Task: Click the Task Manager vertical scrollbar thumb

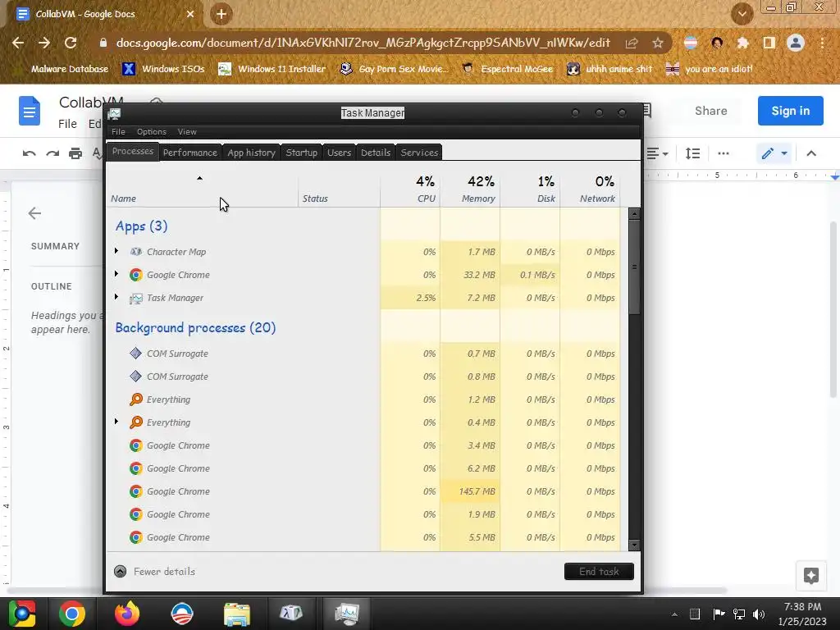Action: click(634, 267)
